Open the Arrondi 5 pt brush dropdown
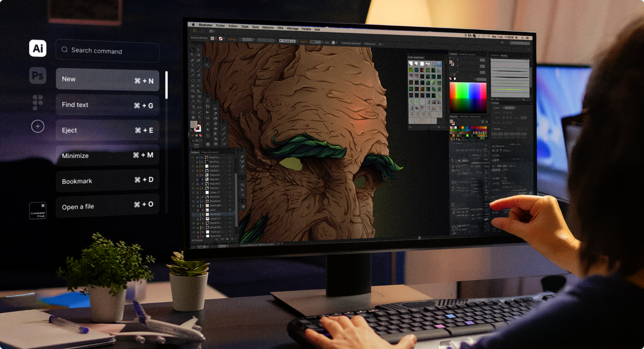644x349 pixels. (x=297, y=41)
